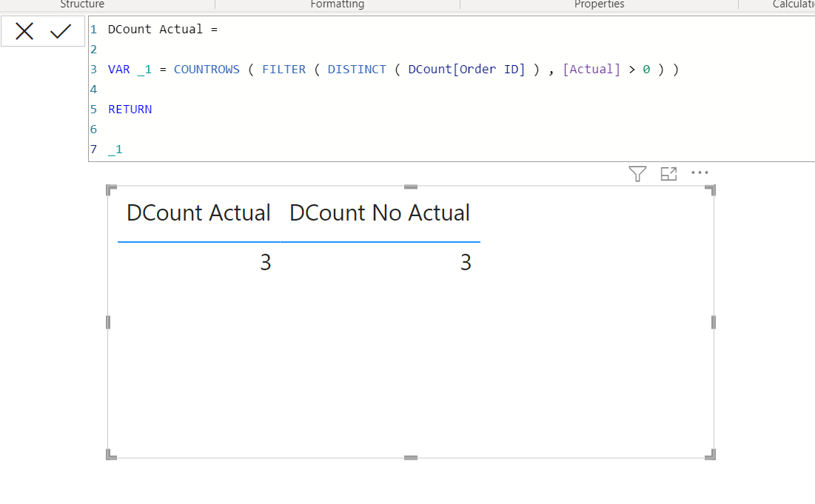Grab the top-left resize handle of visual
This screenshot has width=815, height=504.
tap(111, 190)
